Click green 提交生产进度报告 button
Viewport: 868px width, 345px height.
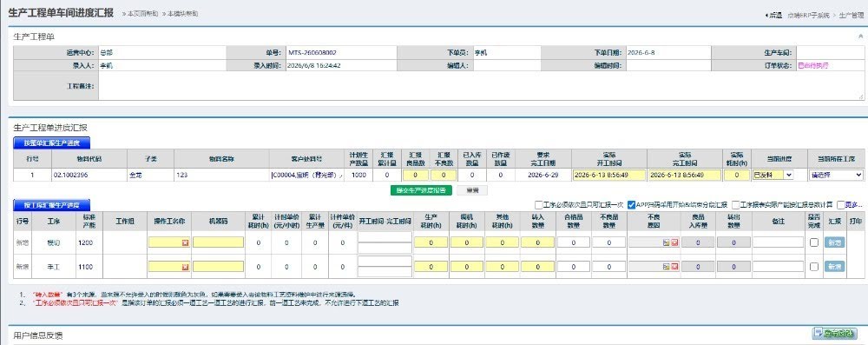click(x=421, y=190)
